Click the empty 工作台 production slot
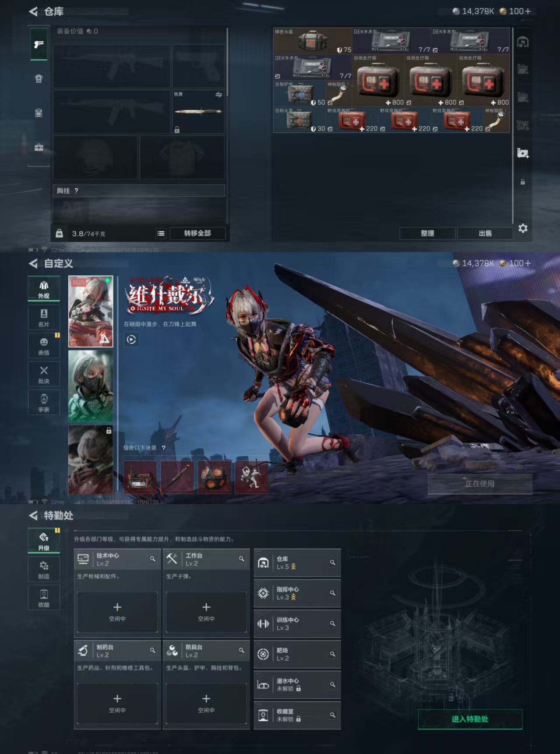 pos(206,612)
